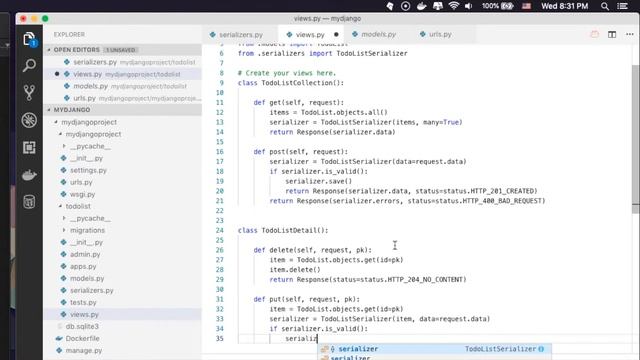Open the Docker view in activity bar
640x360 pixels.
point(29,175)
